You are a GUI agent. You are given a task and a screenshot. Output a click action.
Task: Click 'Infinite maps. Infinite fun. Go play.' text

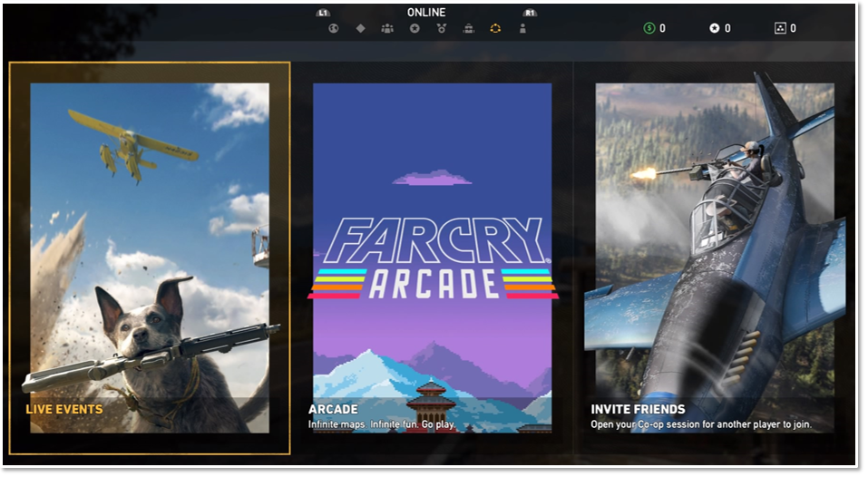tap(382, 424)
